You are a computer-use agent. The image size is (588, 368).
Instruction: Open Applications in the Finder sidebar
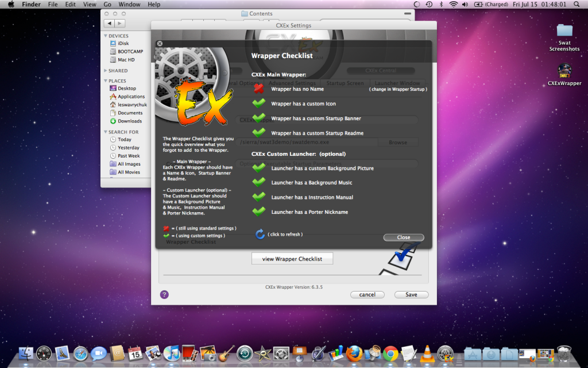pos(127,97)
